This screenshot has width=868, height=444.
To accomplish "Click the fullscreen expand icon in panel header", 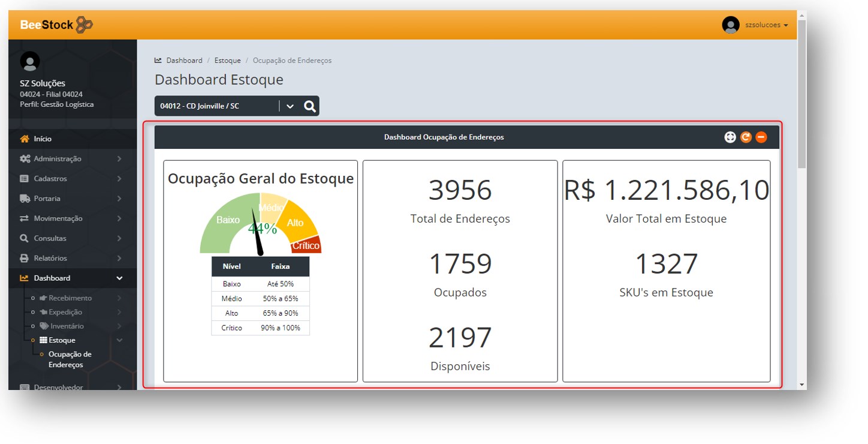I will (x=730, y=137).
